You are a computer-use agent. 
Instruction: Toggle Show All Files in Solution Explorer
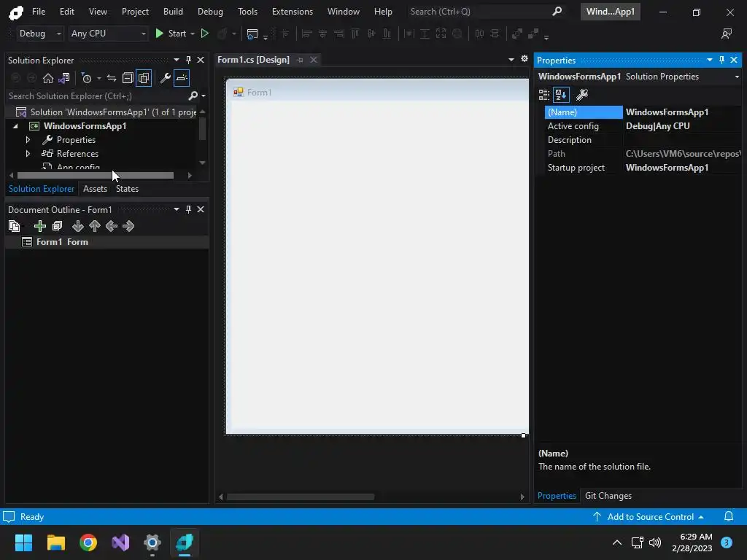[x=144, y=78]
